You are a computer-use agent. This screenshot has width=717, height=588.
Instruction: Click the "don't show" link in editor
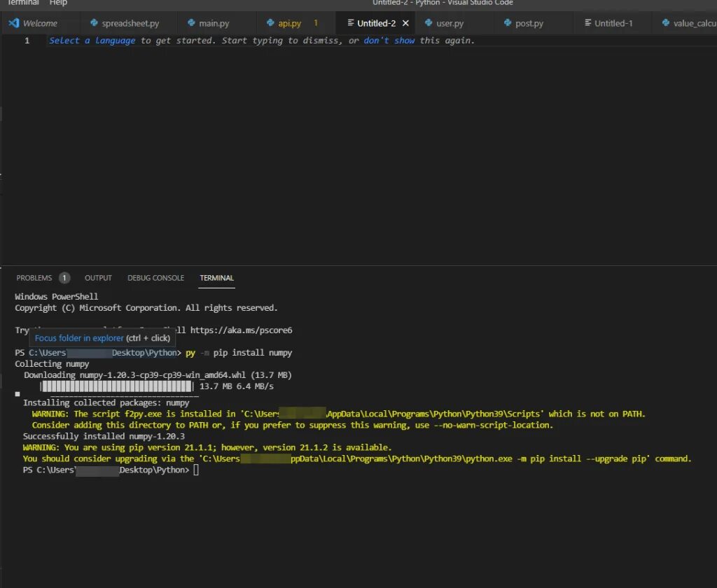[389, 40]
